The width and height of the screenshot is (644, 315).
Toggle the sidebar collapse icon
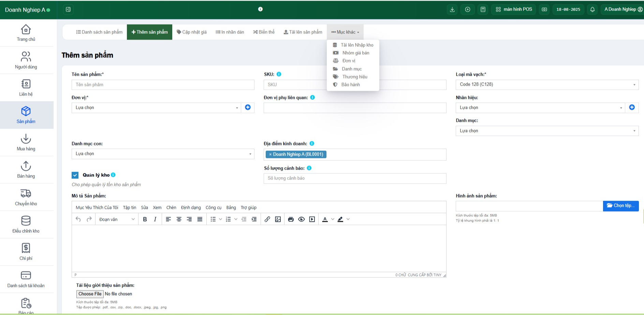coord(68,10)
